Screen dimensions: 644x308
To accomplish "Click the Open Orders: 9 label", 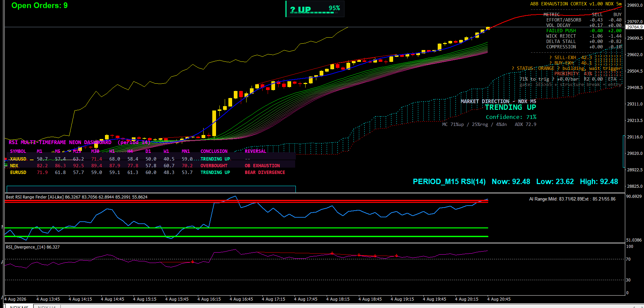I will coord(40,5).
